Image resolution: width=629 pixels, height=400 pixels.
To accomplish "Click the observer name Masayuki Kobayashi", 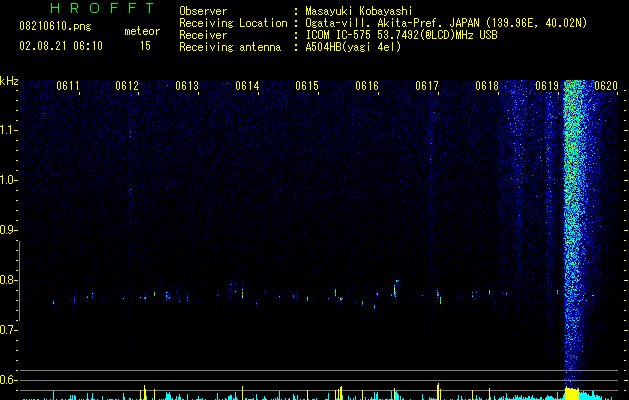I will click(x=359, y=11).
